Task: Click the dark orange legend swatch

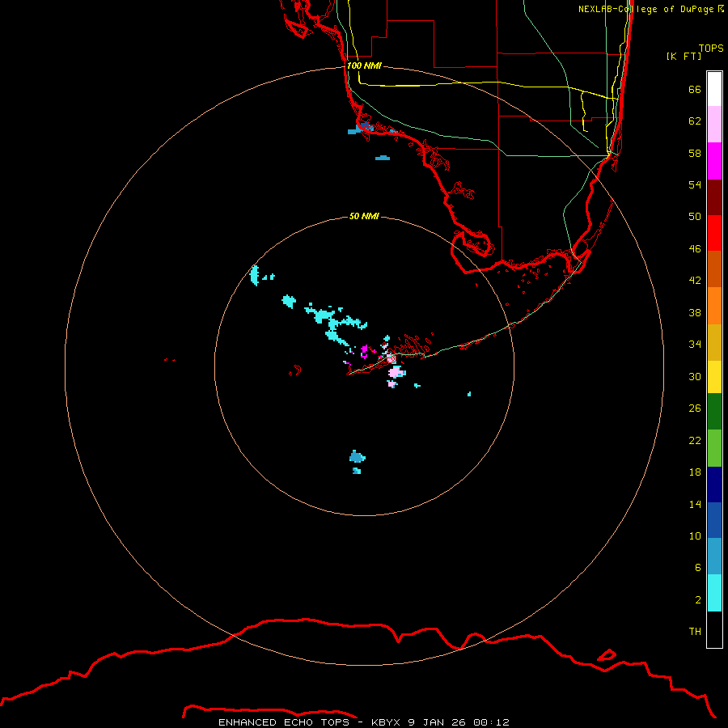Action: pos(714,269)
